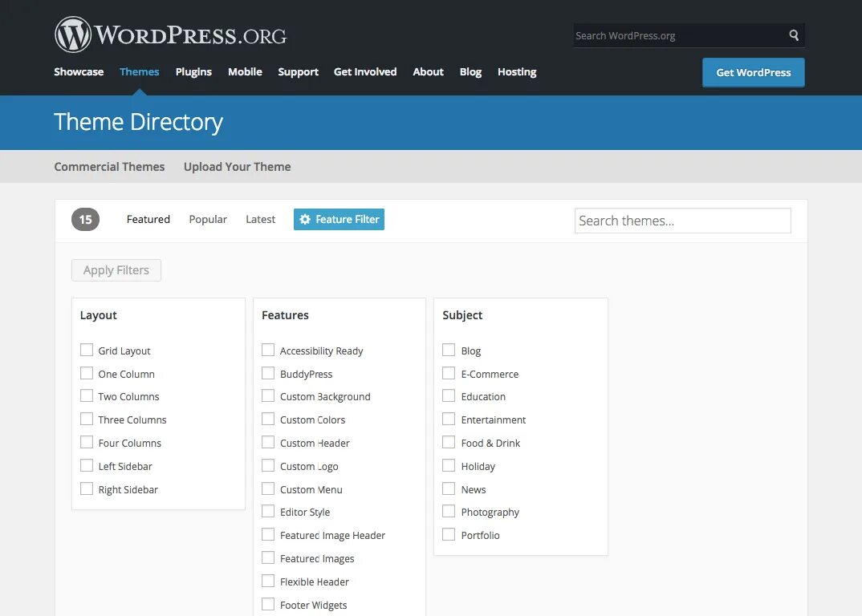The width and height of the screenshot is (862, 616).
Task: Check the Left Sidebar option
Action: click(87, 465)
